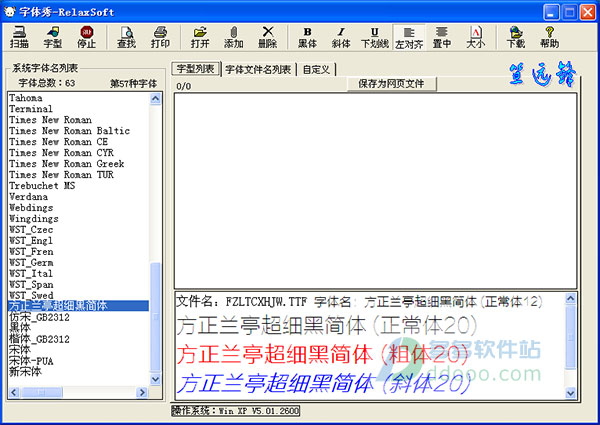Viewport: 600px width, 425px height.
Task: Click the font list horizontal scrollbar thumb
Action: (x=42, y=392)
